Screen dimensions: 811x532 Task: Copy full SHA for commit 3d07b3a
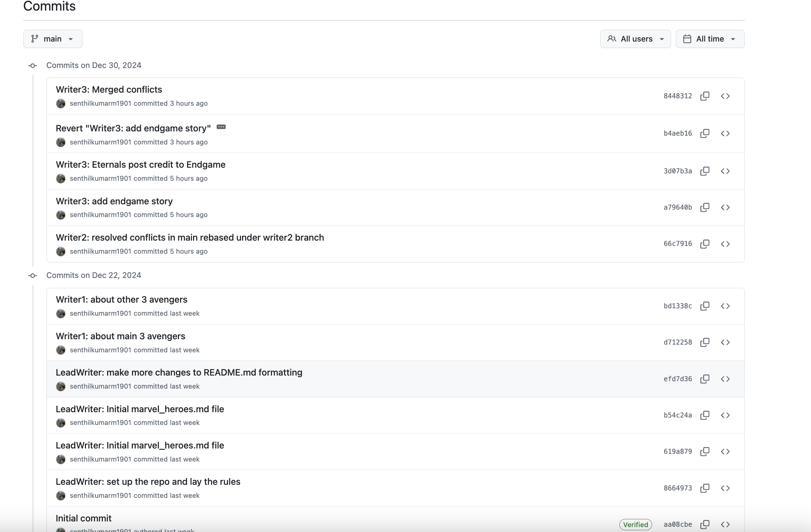(x=705, y=171)
